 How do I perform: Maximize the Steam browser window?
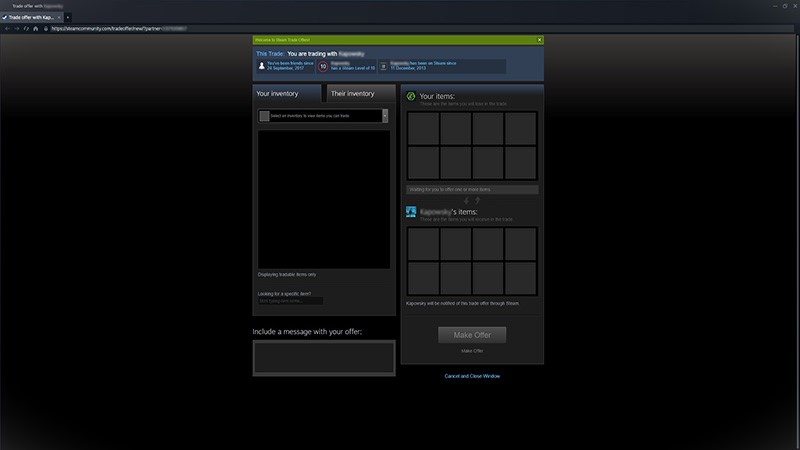785,6
